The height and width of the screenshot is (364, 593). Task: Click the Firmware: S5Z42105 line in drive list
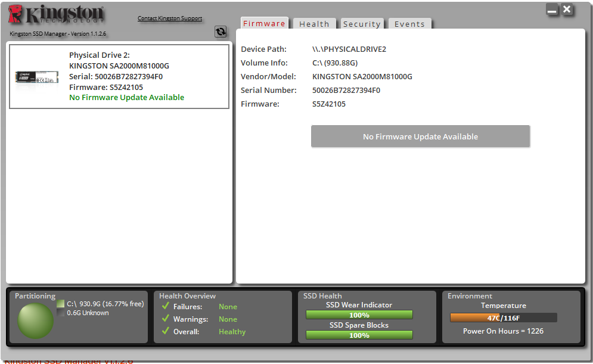[106, 88]
